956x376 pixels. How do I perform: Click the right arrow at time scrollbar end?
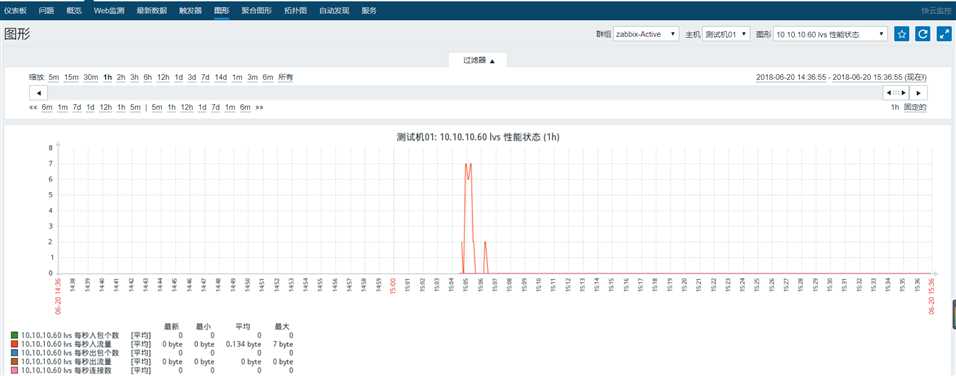[918, 93]
